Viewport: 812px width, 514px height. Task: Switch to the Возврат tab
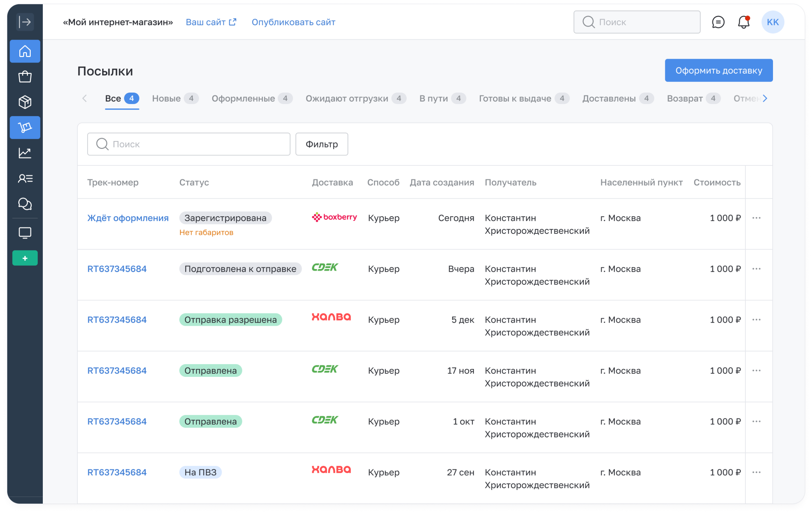[x=694, y=98]
